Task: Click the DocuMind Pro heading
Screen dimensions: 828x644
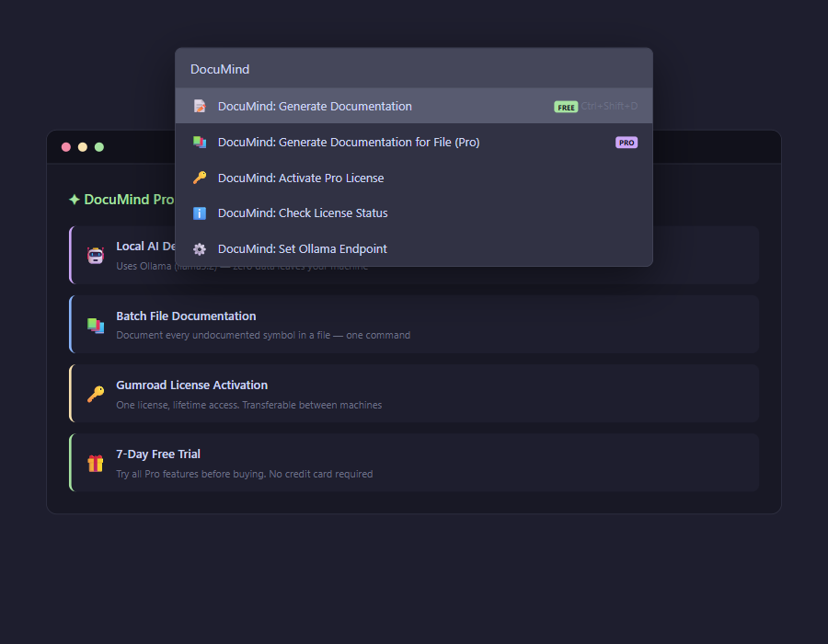Action: tap(129, 199)
